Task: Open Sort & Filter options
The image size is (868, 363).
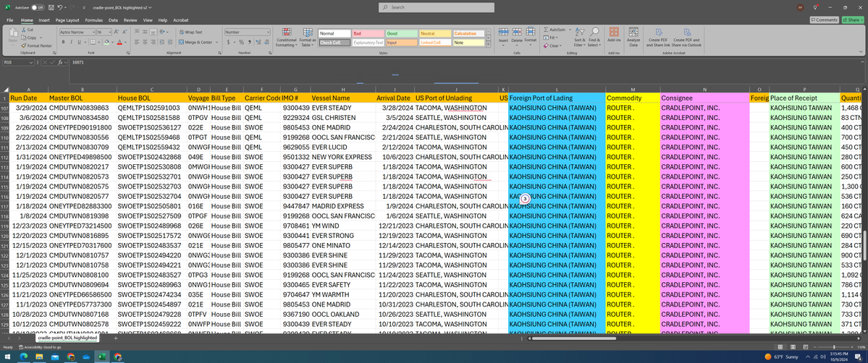Action: 580,38
